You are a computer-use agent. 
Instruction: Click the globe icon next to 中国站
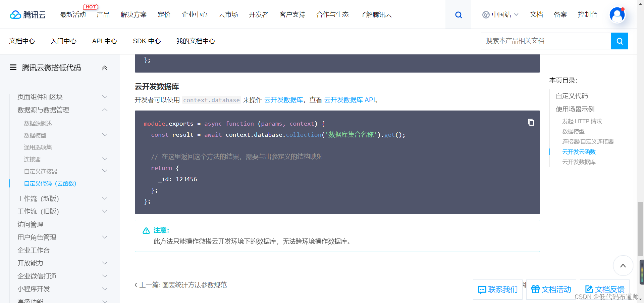point(486,15)
